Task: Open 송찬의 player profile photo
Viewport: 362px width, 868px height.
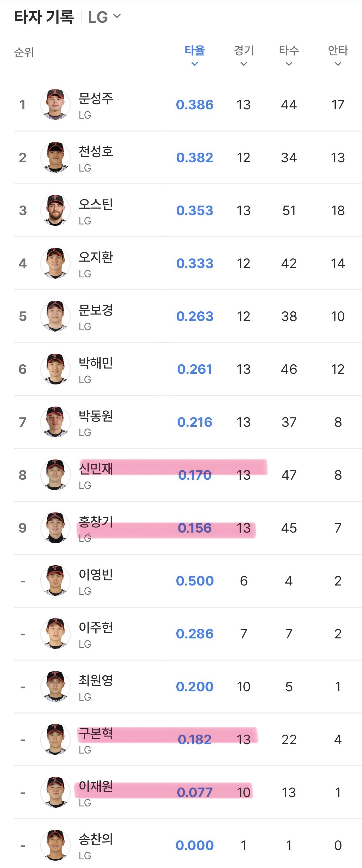Action: coord(55,845)
